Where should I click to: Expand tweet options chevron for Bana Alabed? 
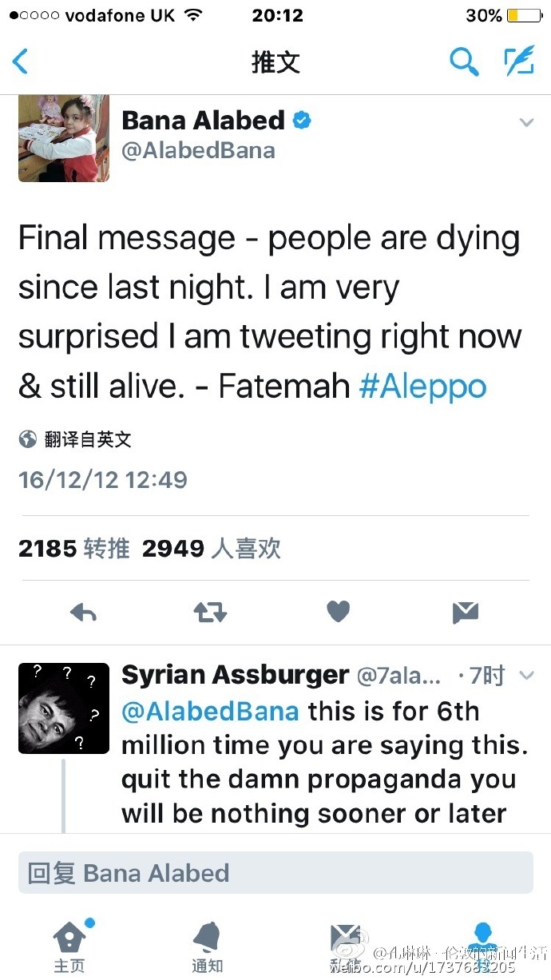click(526, 122)
